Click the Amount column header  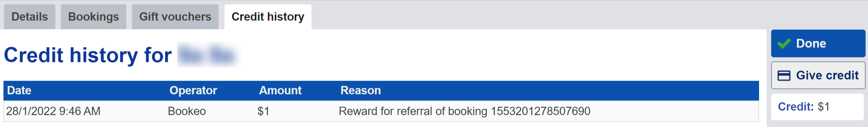pyautogui.click(x=280, y=90)
